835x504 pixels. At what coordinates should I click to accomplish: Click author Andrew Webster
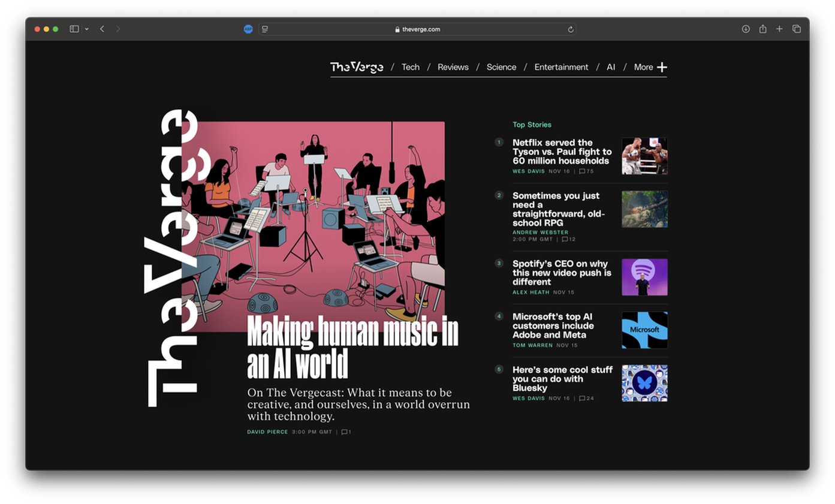coord(540,233)
